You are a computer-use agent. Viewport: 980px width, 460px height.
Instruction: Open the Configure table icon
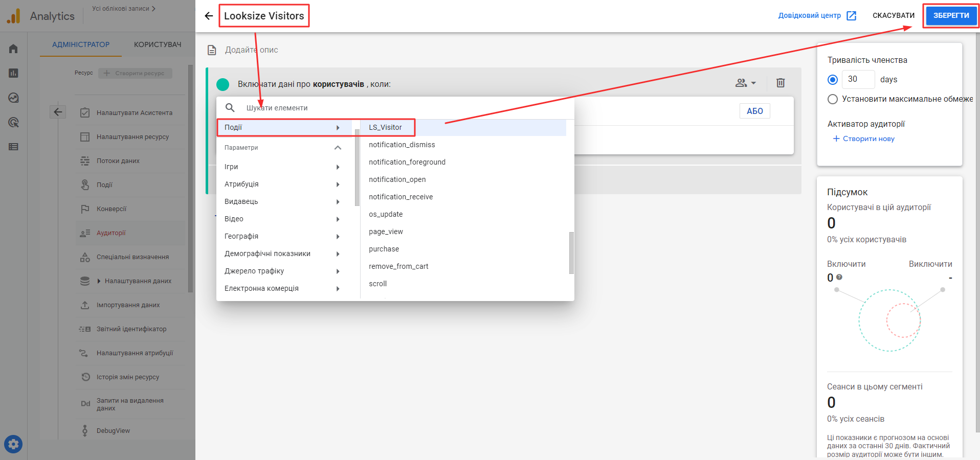point(13,147)
